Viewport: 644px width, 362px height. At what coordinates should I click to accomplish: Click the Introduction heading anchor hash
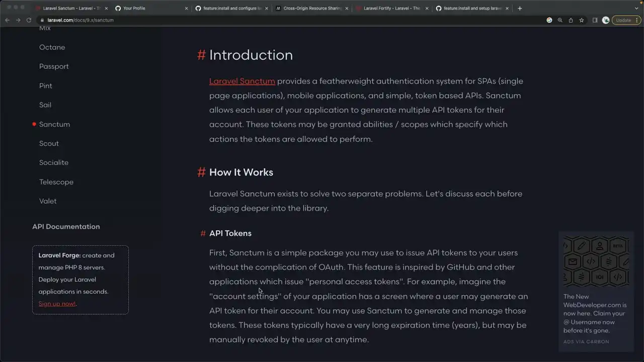point(201,55)
